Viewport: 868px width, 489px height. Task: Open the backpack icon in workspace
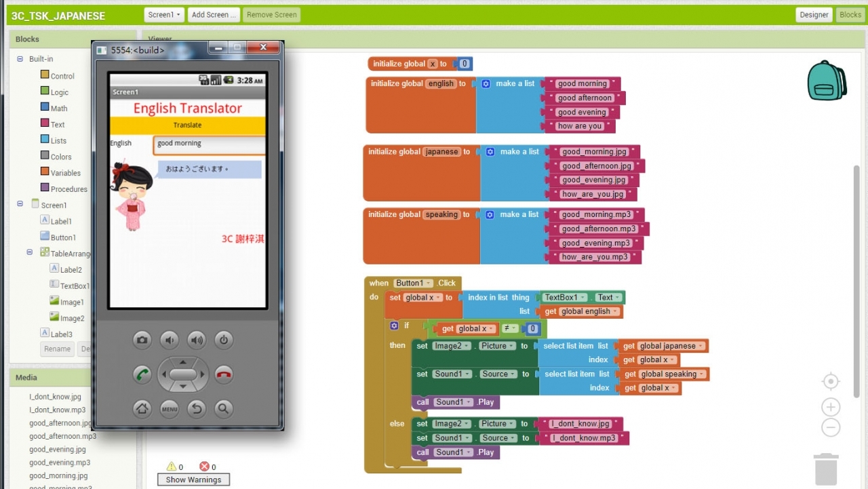click(827, 80)
